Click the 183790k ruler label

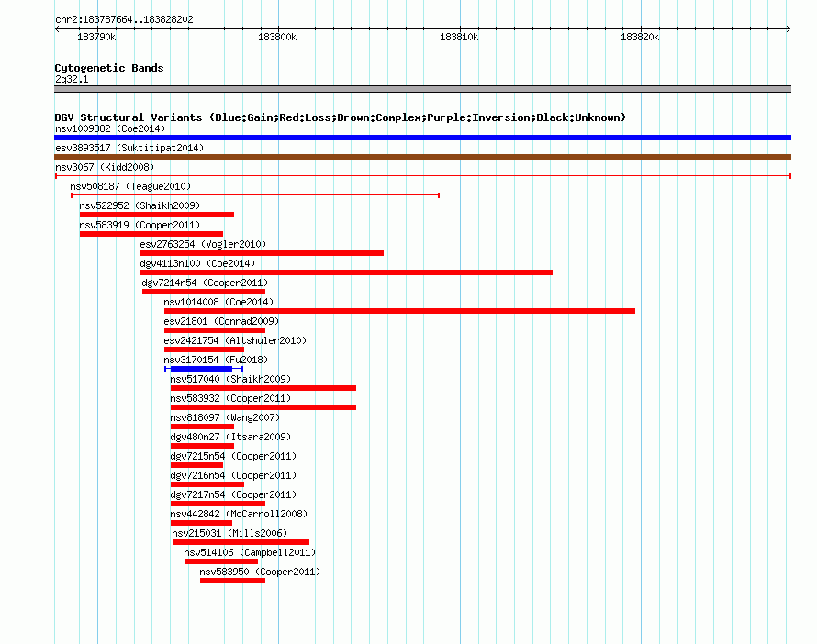pos(96,37)
